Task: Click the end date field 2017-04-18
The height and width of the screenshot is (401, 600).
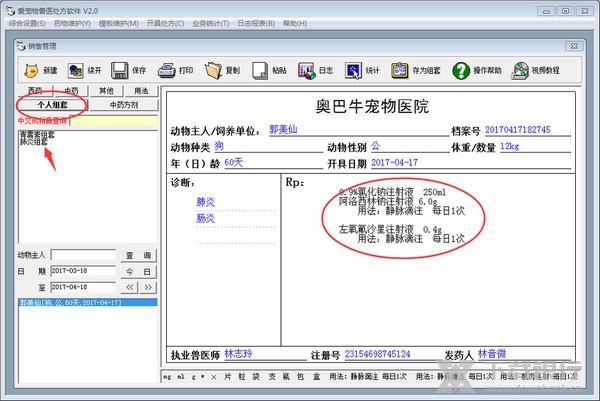Action: [83, 287]
